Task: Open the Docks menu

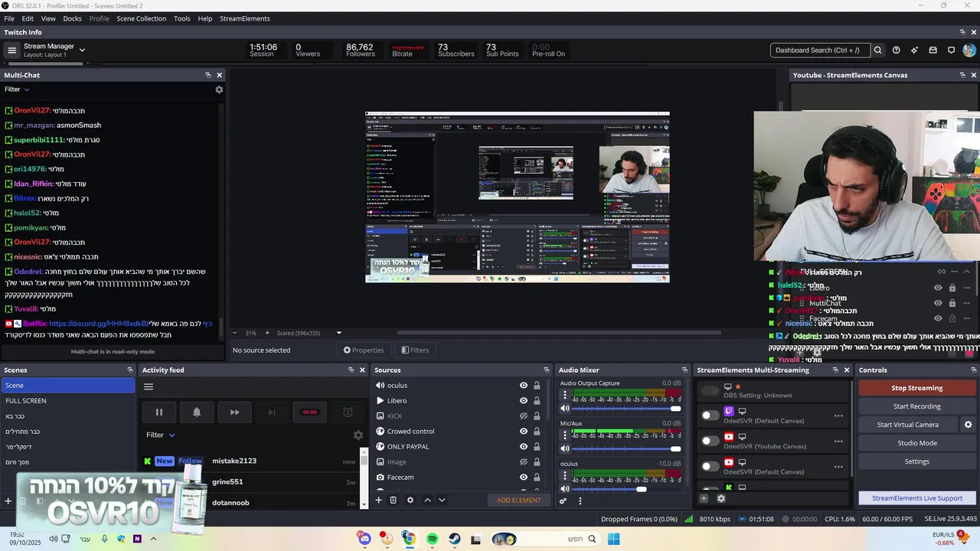Action: coord(72,18)
